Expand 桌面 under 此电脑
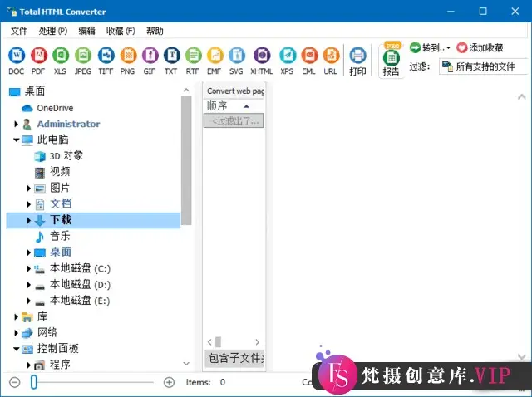The width and height of the screenshot is (532, 397). [x=29, y=252]
